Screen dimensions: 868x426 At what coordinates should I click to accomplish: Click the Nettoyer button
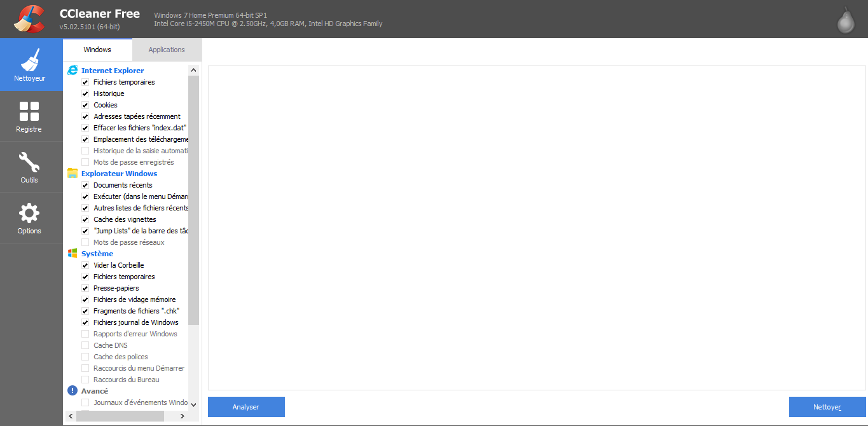[827, 407]
